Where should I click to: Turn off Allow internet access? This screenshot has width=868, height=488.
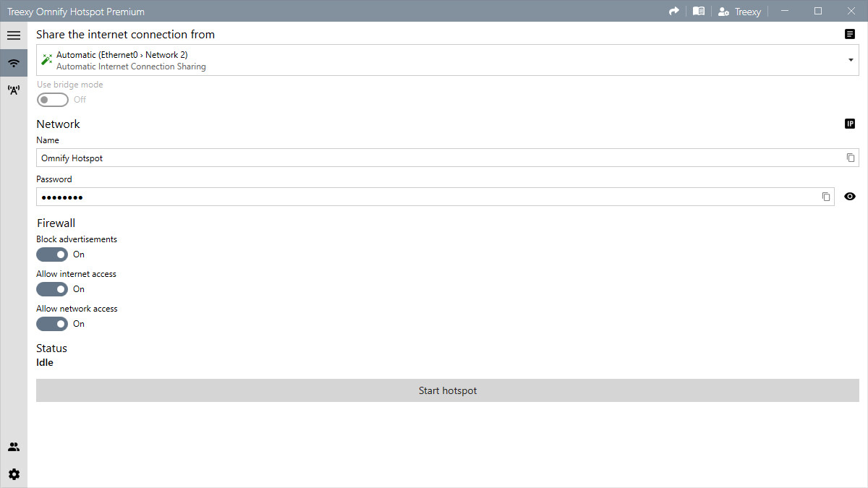coord(51,288)
